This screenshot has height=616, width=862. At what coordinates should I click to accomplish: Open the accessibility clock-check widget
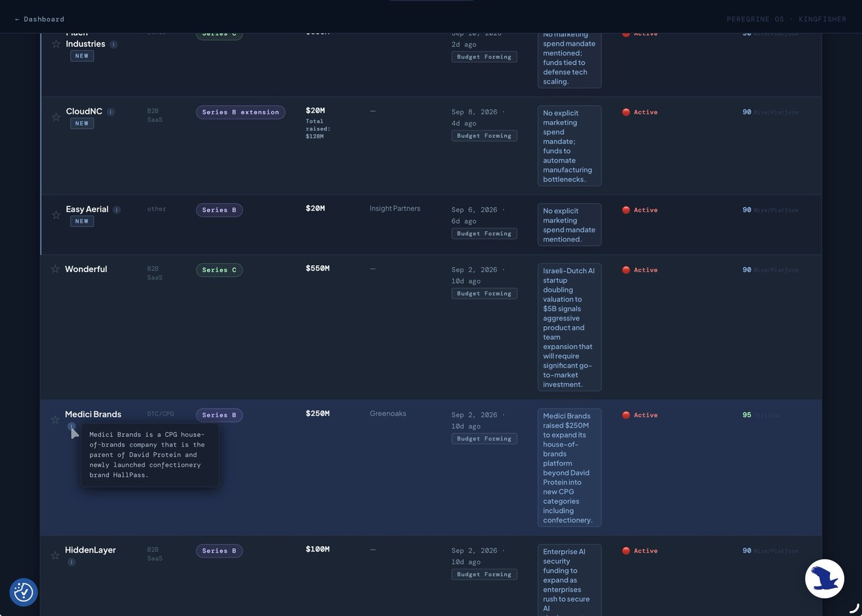click(x=23, y=592)
